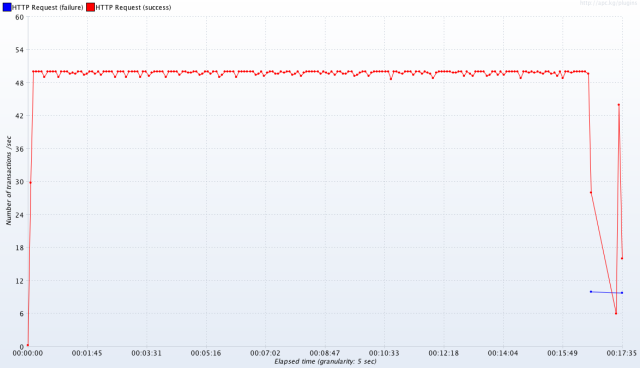
Task: Click the 'Elapsed time (granularity: 5 sec)' axis title
Action: 325,361
